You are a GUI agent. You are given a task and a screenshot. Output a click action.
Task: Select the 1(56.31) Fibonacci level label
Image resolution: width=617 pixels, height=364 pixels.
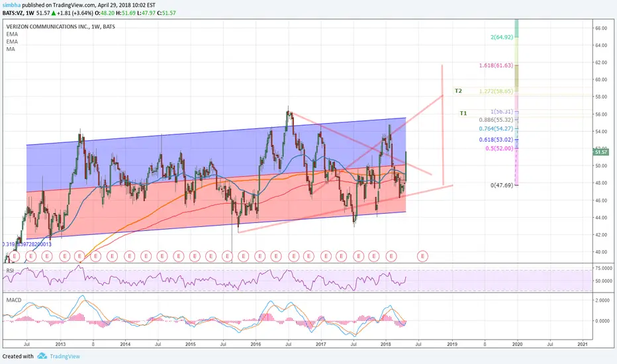click(502, 111)
